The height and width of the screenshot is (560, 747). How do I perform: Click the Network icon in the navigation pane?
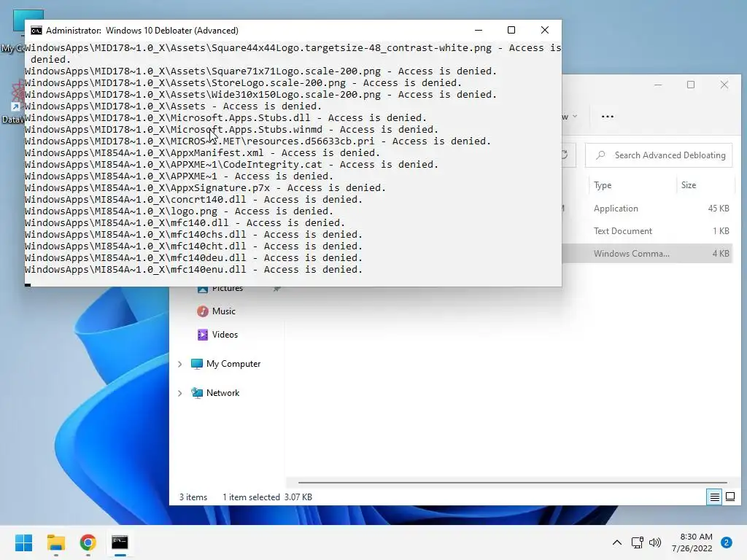click(196, 393)
